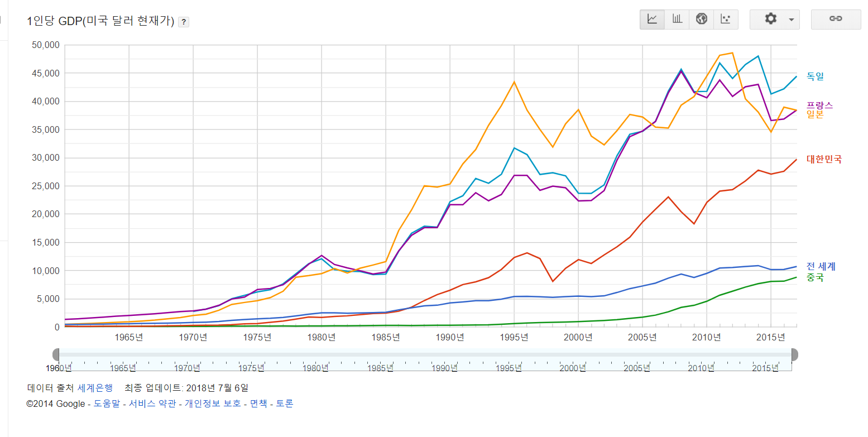Switch to the bubble chart view

[x=726, y=19]
